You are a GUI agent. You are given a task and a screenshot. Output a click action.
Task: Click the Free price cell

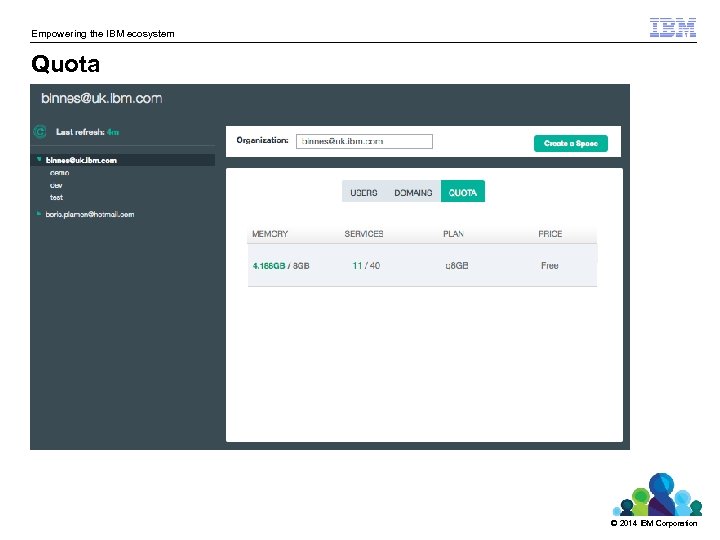coord(550,265)
